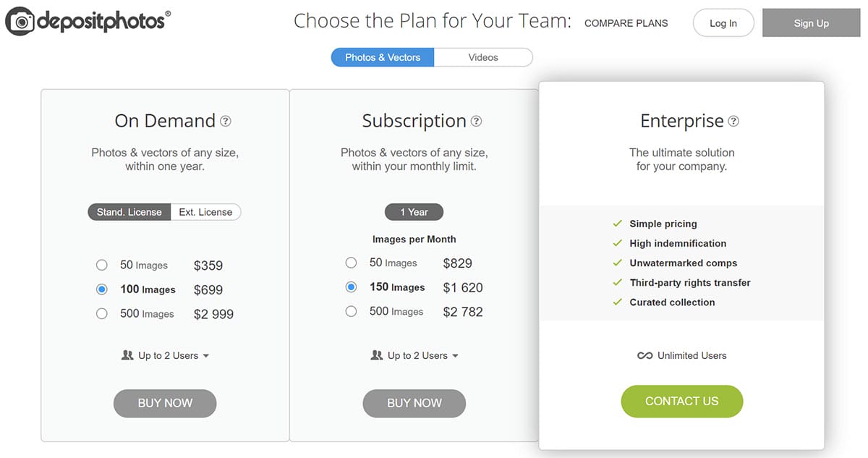
Task: Click the users icon under Subscription plan
Action: coord(376,355)
